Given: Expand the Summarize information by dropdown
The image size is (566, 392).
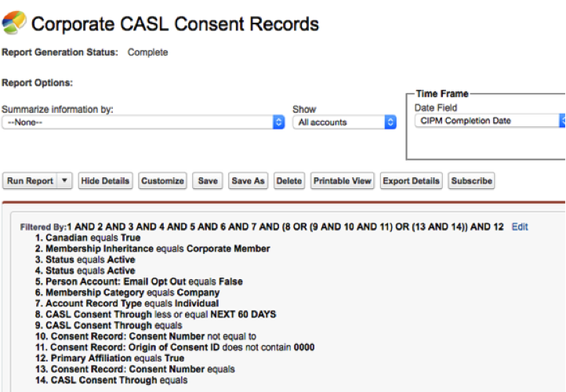Looking at the screenshot, I should (x=143, y=122).
